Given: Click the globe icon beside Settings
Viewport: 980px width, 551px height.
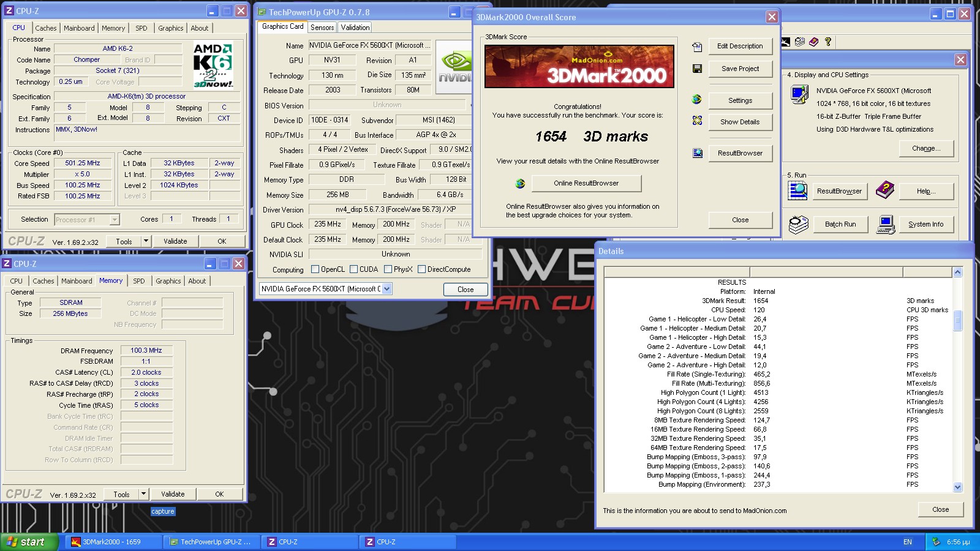Looking at the screenshot, I should 697,99.
